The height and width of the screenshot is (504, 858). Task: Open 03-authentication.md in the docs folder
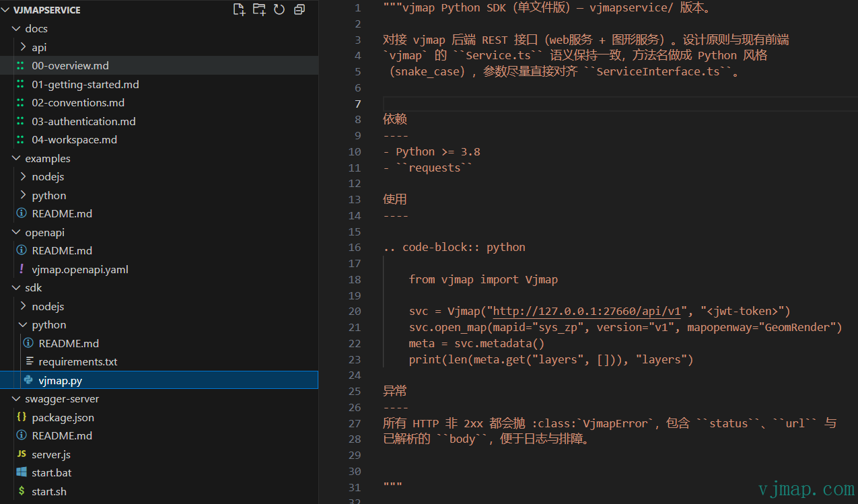point(83,121)
